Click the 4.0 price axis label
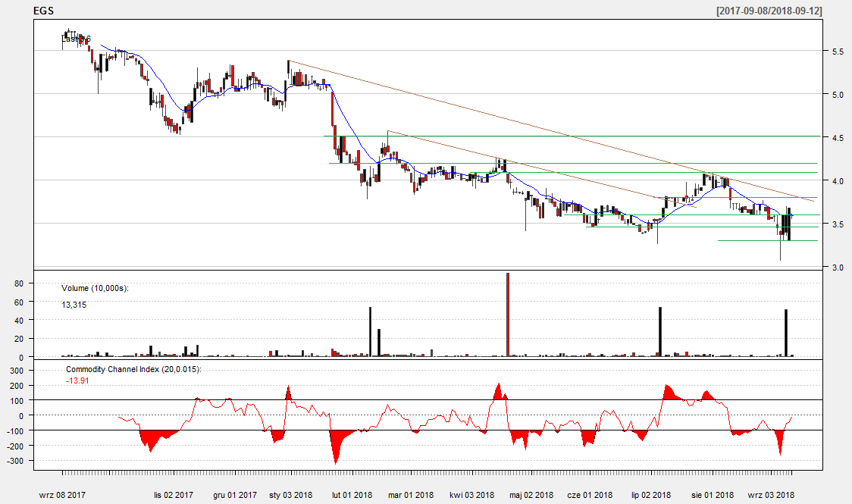Viewport: 852px width, 504px height. 838,181
